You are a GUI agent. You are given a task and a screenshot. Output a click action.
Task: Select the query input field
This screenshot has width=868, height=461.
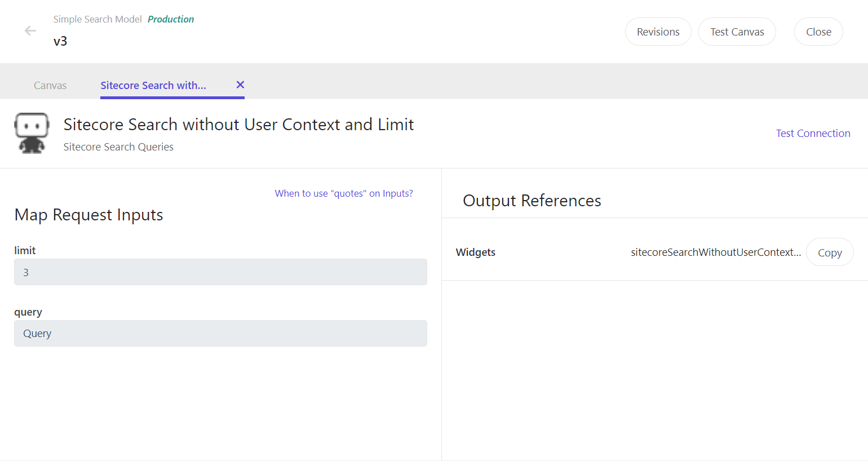pos(220,333)
